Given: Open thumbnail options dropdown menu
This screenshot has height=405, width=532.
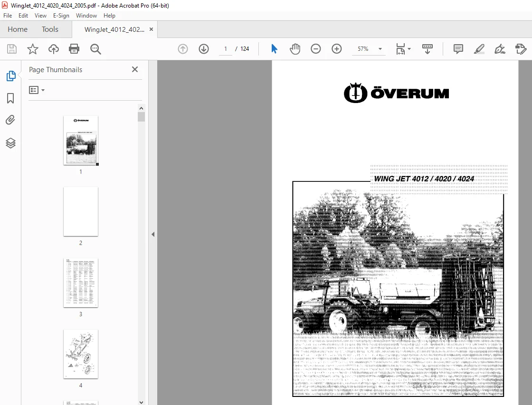Looking at the screenshot, I should pyautogui.click(x=37, y=90).
